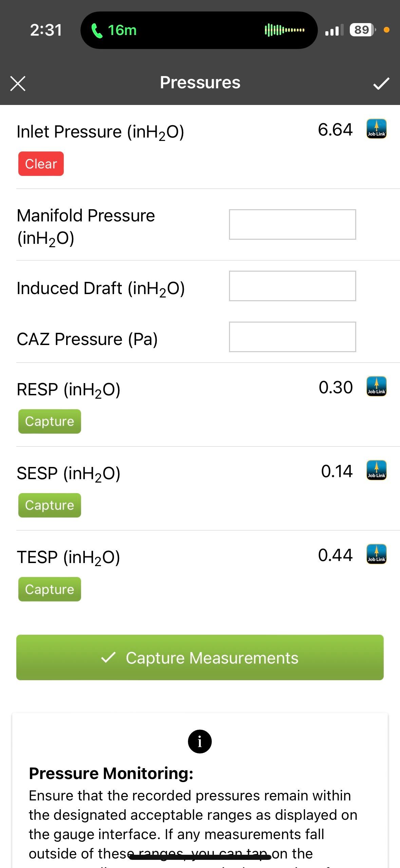Viewport: 400px width, 868px height.
Task: Tap the SESP value 0.14
Action: click(x=337, y=471)
